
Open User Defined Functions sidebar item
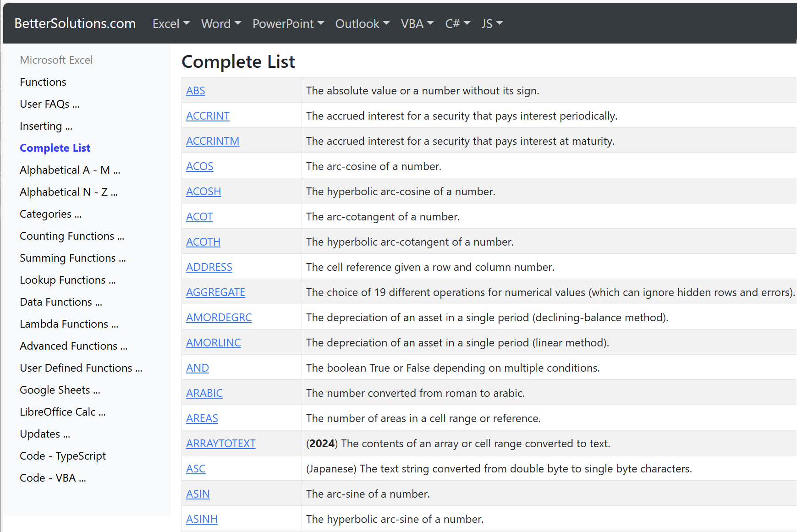[x=81, y=368]
